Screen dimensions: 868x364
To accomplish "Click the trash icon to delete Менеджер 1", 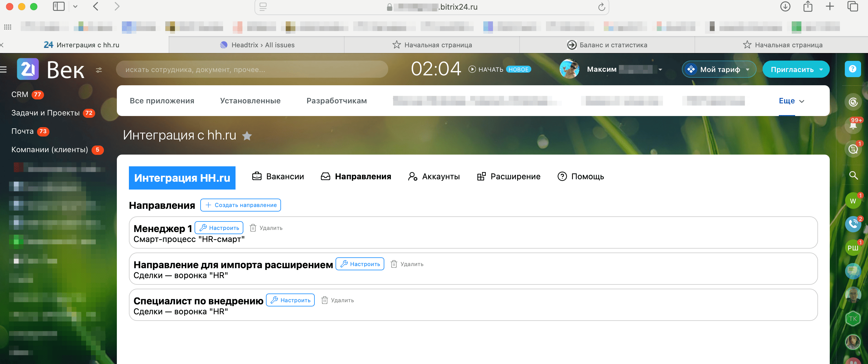I will [x=253, y=228].
